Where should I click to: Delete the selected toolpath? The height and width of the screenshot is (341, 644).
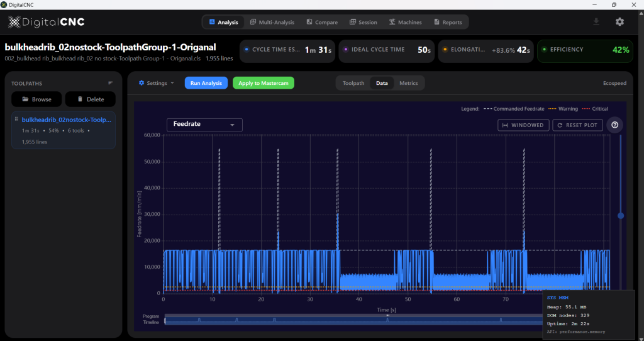(x=91, y=99)
